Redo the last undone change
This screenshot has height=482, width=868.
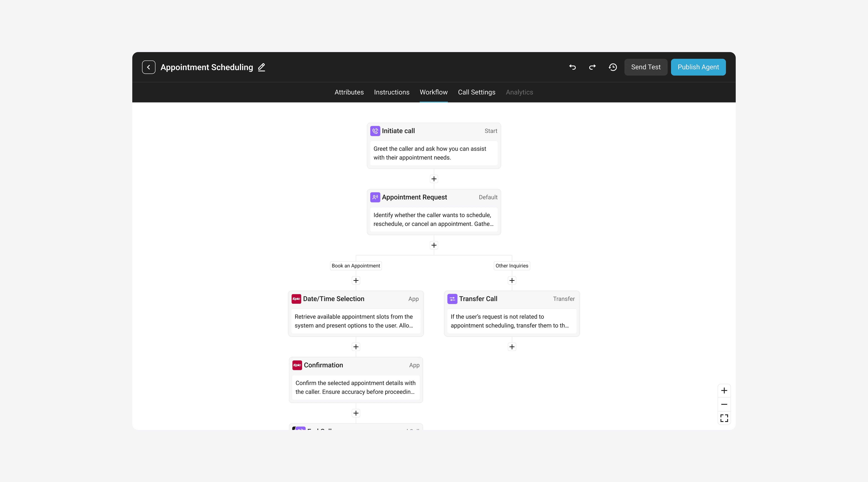592,67
